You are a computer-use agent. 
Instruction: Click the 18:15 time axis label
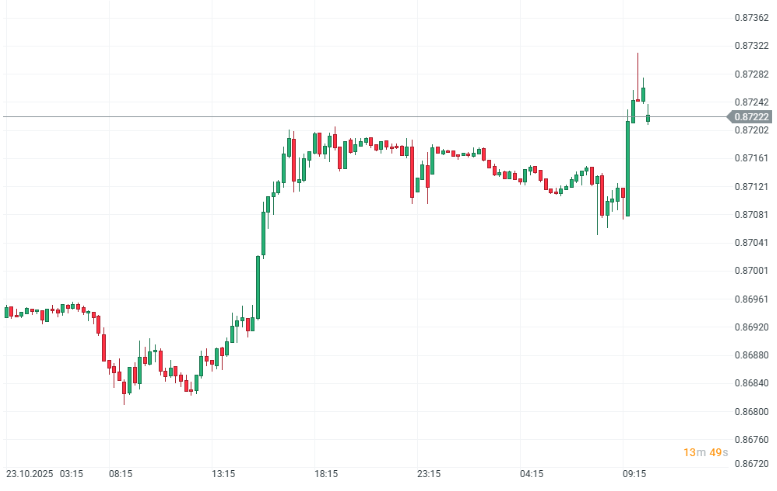[326, 473]
